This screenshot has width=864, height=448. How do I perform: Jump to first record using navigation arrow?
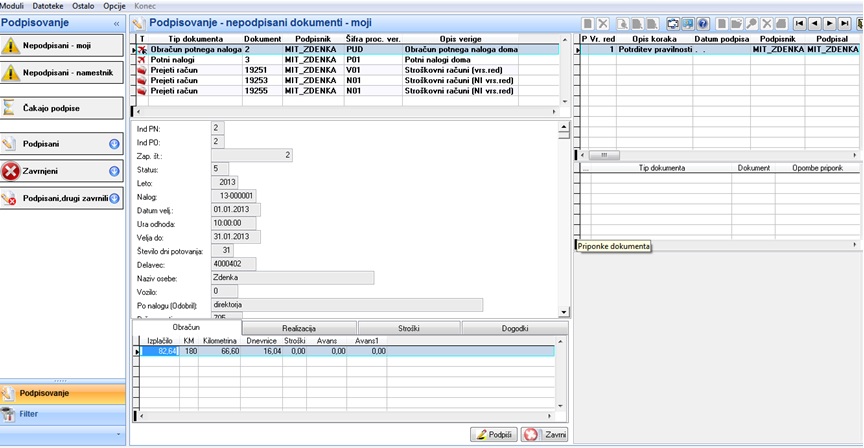[x=800, y=24]
